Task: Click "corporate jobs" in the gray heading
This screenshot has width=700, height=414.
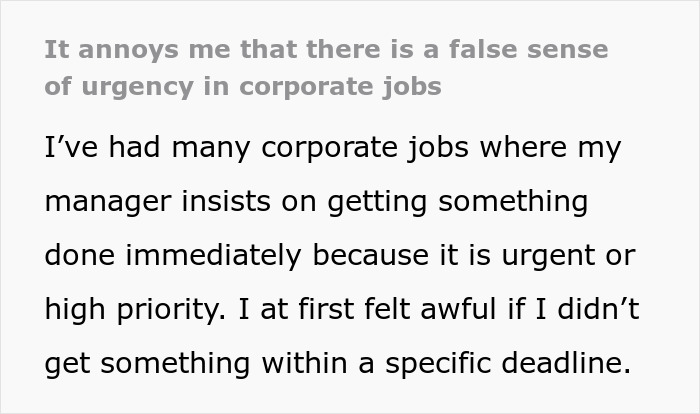Action: coord(341,88)
